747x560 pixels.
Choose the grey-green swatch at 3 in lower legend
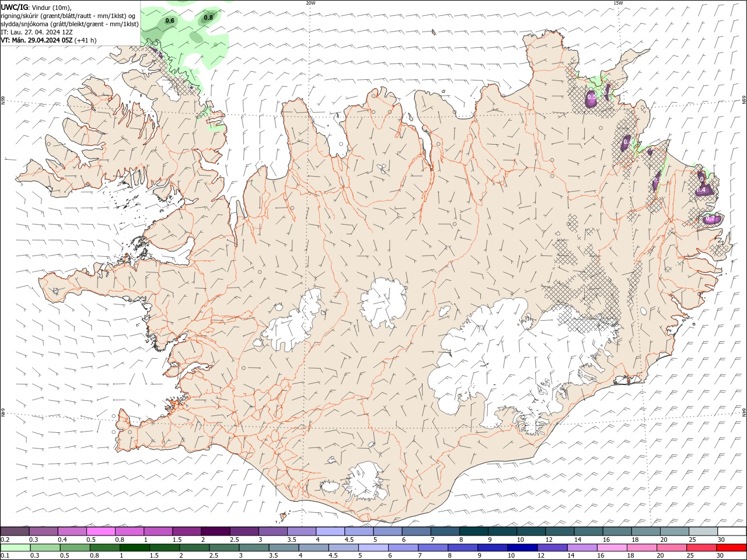[x=254, y=548]
